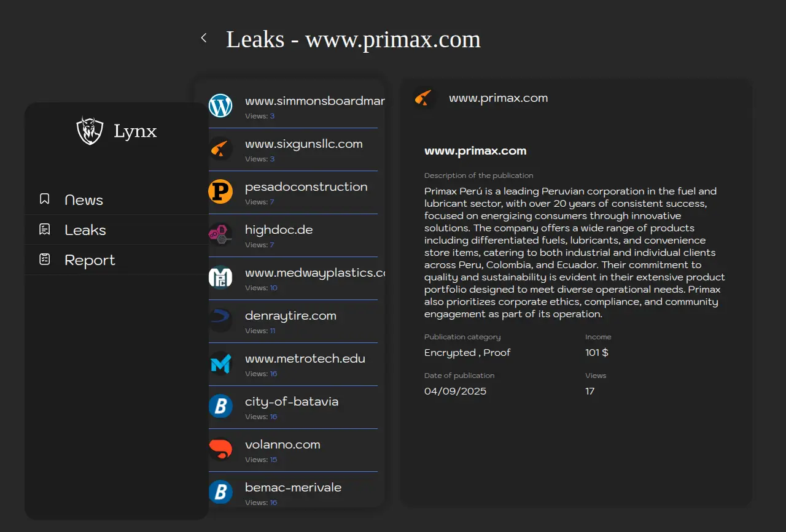This screenshot has height=532, width=786.
Task: Click the orange P icon for pesadoconstruction
Action: 220,191
